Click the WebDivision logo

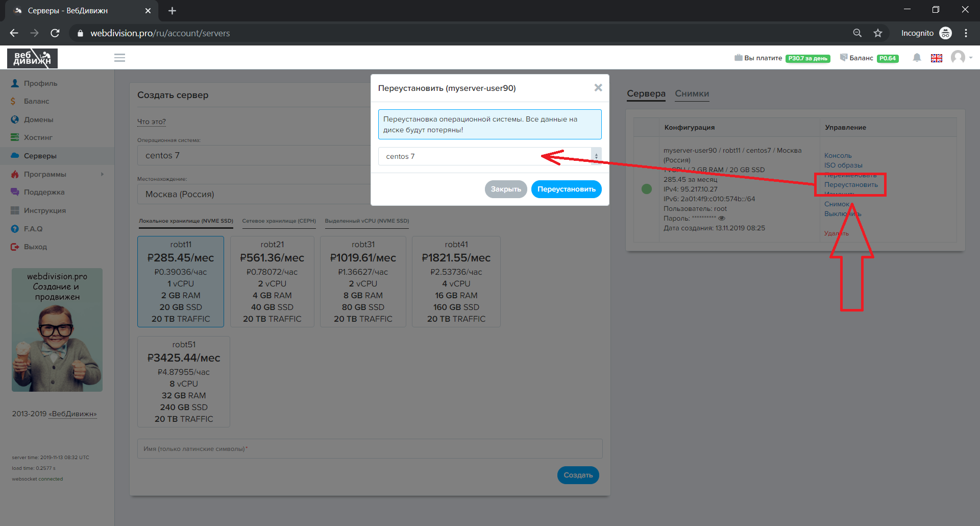[32, 58]
